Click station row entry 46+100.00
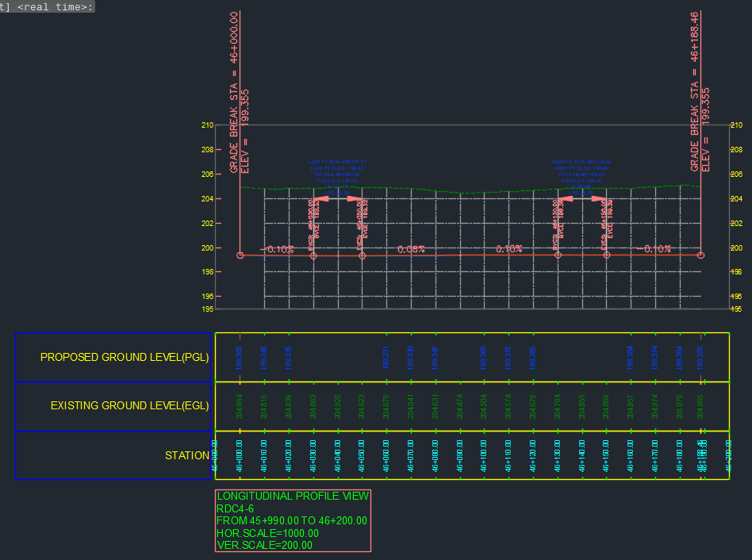This screenshot has height=560, width=752. [x=483, y=456]
